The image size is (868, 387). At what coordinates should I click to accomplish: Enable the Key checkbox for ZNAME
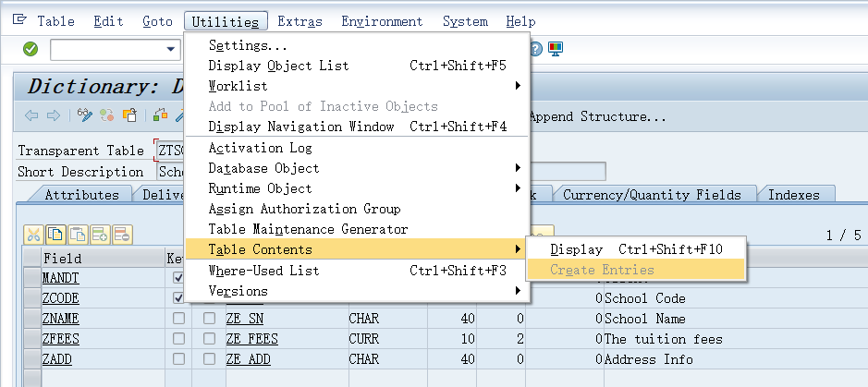(x=178, y=319)
